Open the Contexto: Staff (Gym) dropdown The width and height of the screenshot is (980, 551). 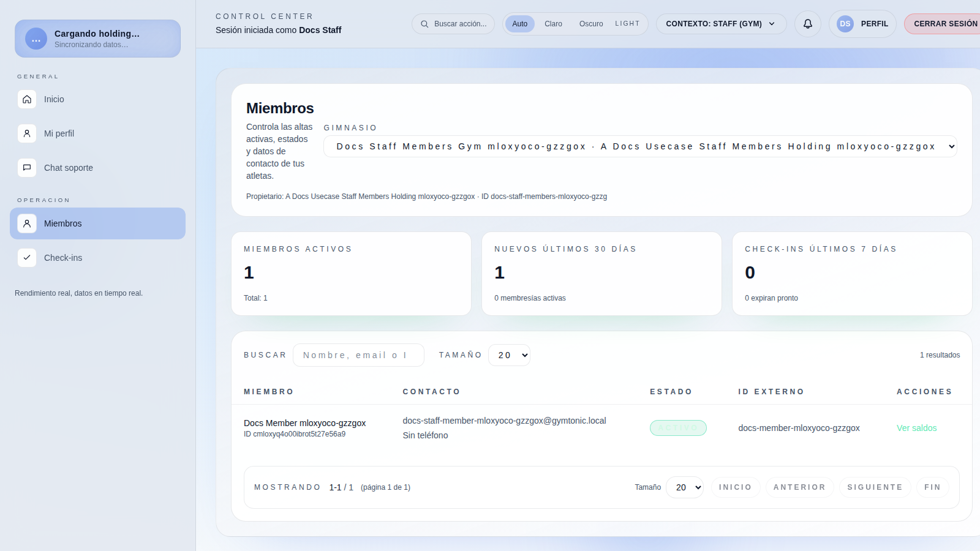point(721,24)
